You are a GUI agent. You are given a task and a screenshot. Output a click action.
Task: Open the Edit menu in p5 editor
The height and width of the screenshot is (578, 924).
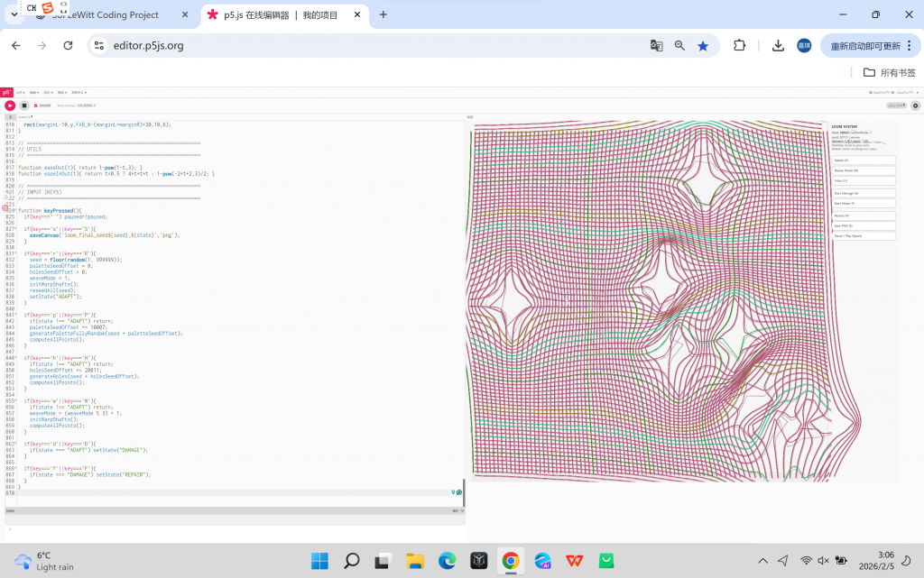click(x=34, y=92)
